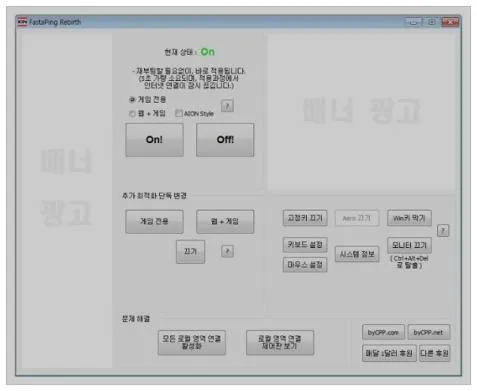
Task: Open the ? help beside Win키 막기
Action: [443, 230]
